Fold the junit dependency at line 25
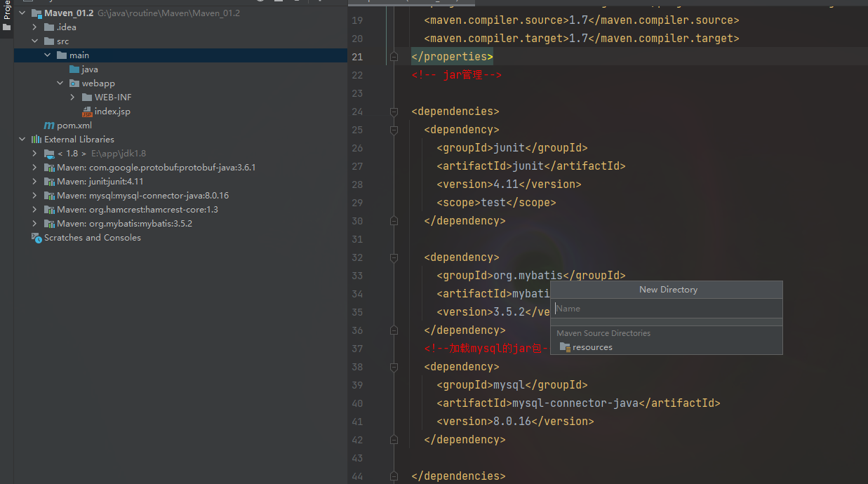The width and height of the screenshot is (868, 484). 394,130
